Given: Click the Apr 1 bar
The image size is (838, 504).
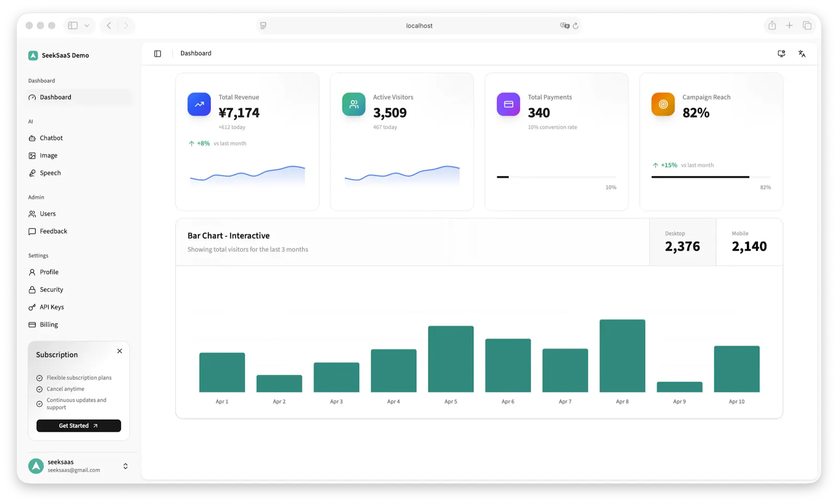Looking at the screenshot, I should [x=222, y=373].
